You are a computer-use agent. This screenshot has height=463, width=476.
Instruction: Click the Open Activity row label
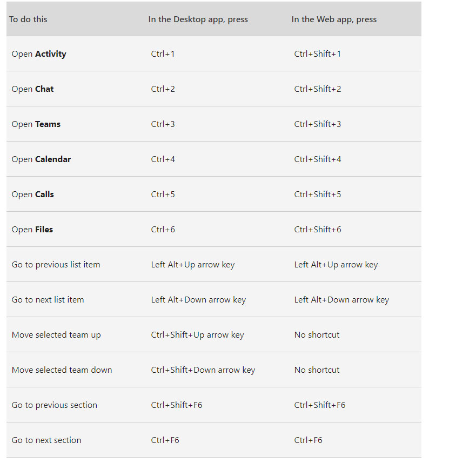[x=39, y=53]
